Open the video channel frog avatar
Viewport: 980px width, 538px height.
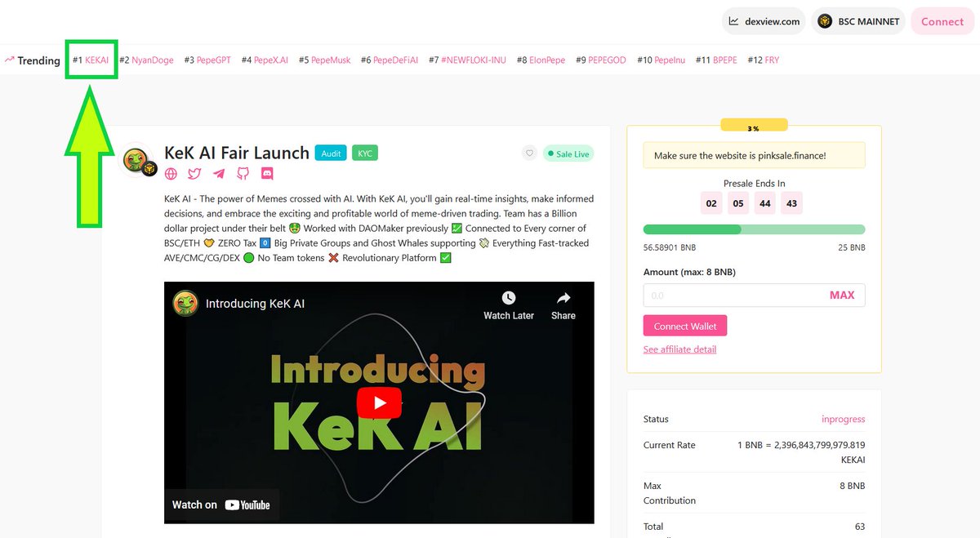pyautogui.click(x=185, y=304)
